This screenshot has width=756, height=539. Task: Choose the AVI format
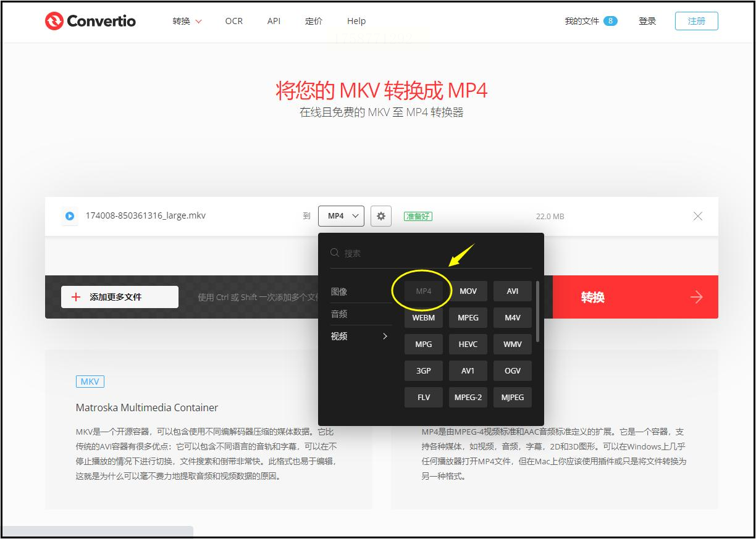coord(513,291)
